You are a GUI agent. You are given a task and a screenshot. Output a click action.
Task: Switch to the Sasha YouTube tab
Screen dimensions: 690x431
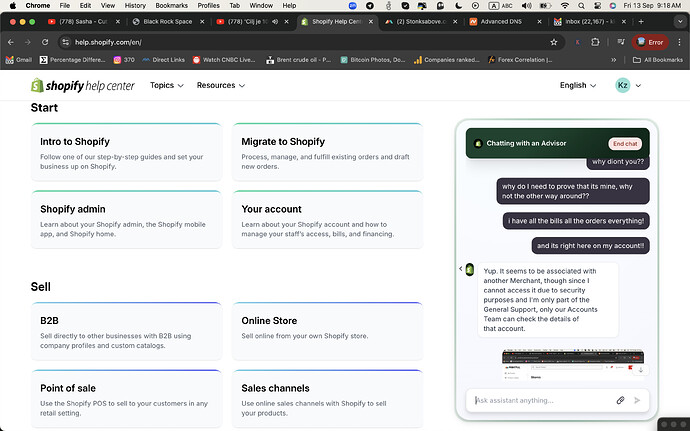pyautogui.click(x=84, y=22)
